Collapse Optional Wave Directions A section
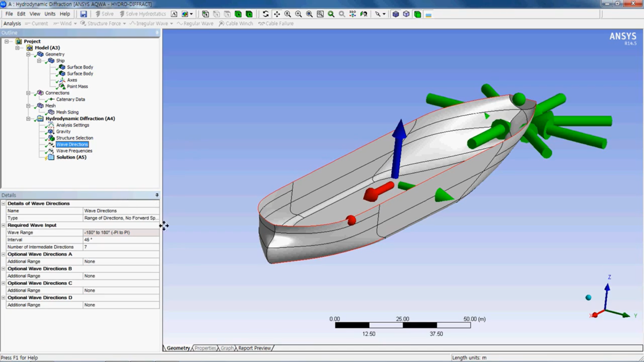644x362 pixels. (x=3, y=254)
